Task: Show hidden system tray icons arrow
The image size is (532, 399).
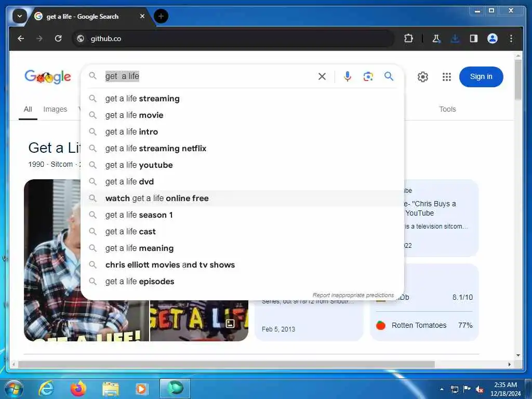Action: coord(442,389)
